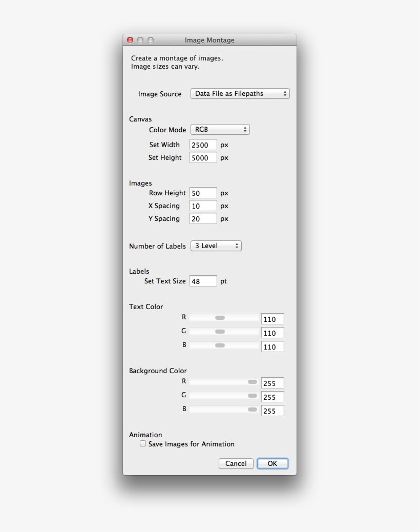Click the Set Text Size field
The width and height of the screenshot is (420, 532).
click(203, 281)
